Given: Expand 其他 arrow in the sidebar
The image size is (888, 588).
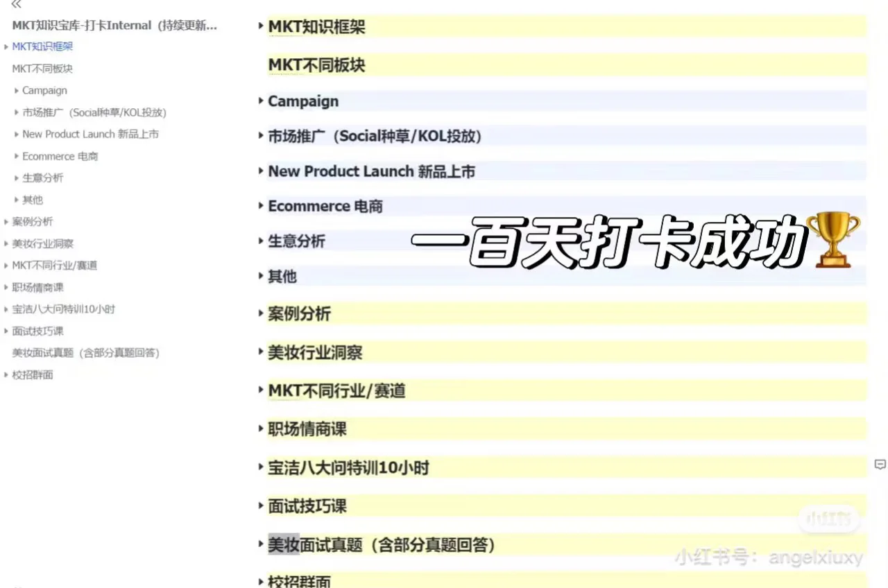Looking at the screenshot, I should (x=17, y=200).
